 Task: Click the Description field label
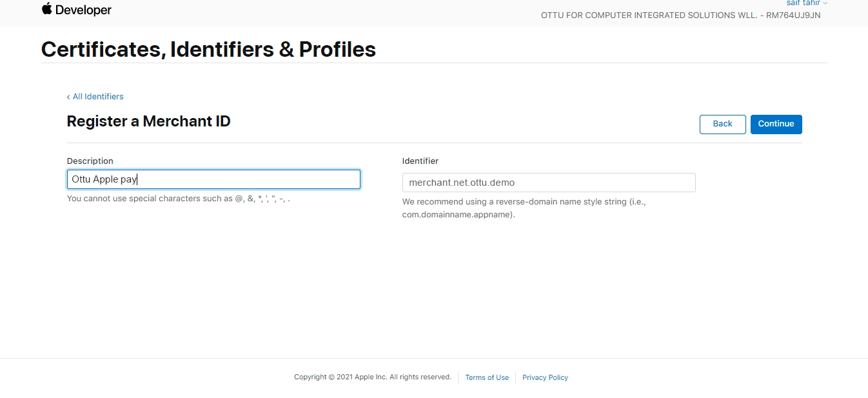click(90, 161)
